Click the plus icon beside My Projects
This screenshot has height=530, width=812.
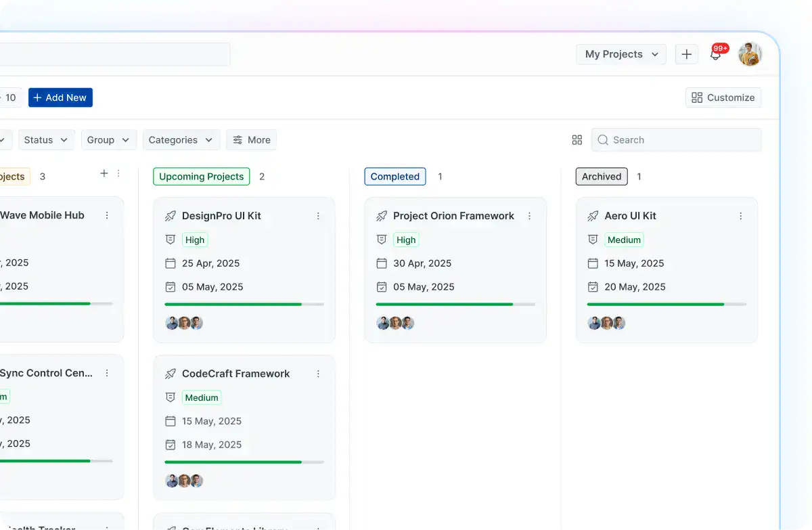tap(686, 54)
